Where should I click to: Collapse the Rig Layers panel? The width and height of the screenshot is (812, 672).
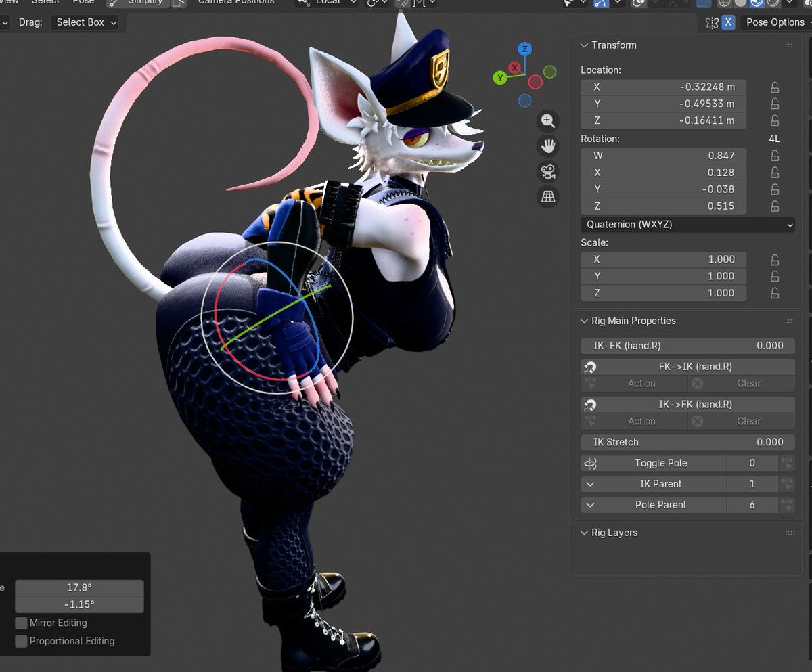pyautogui.click(x=585, y=533)
